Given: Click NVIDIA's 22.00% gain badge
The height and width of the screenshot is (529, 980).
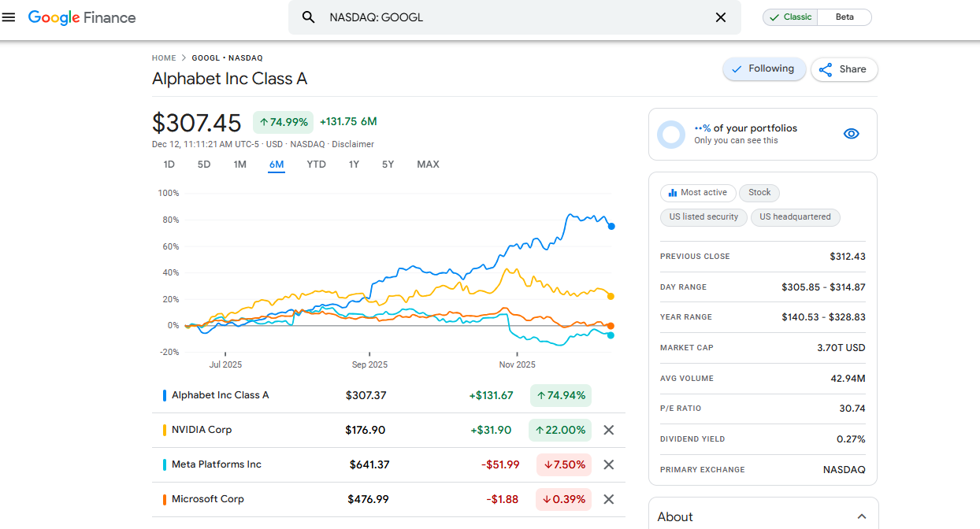Looking at the screenshot, I should 560,430.
